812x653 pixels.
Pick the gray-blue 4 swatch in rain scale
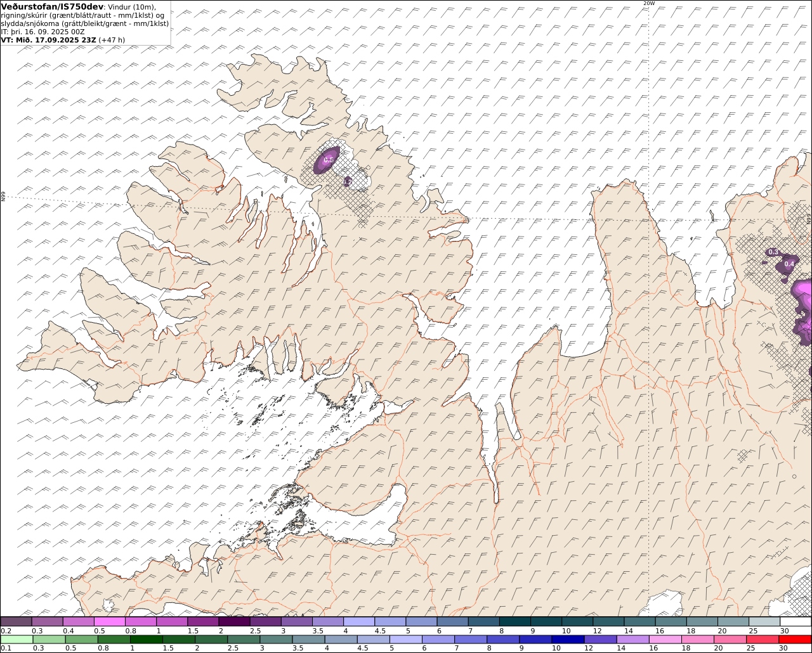(x=341, y=639)
